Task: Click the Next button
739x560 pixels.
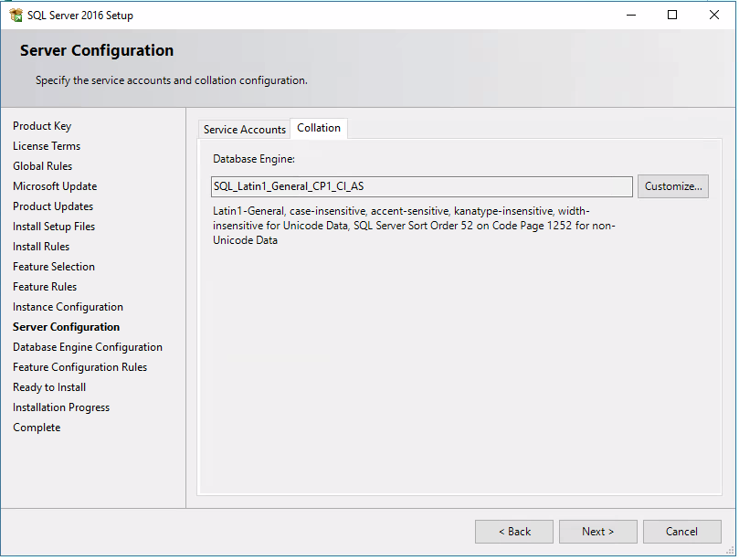Action: [597, 532]
